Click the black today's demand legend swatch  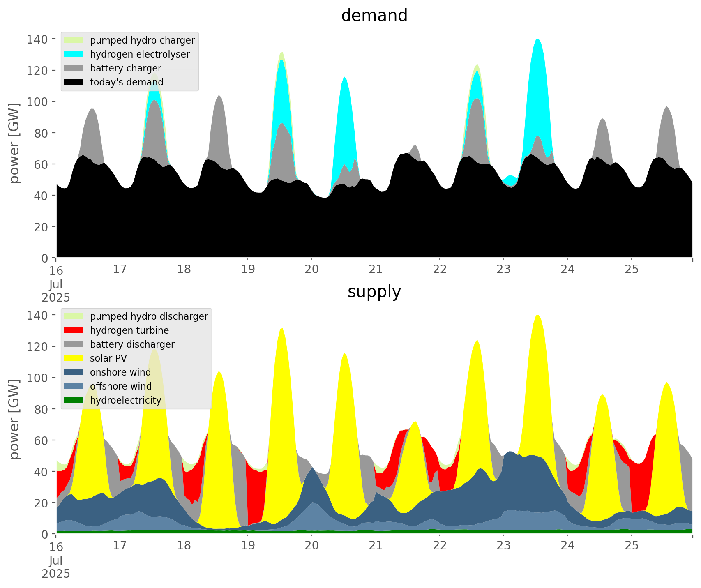(x=74, y=82)
